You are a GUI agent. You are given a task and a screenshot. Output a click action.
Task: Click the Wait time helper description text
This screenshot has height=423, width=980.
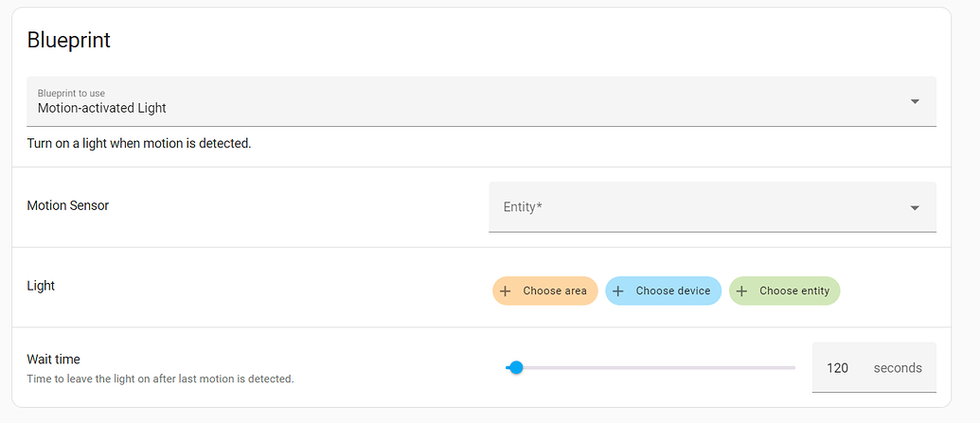click(x=160, y=379)
